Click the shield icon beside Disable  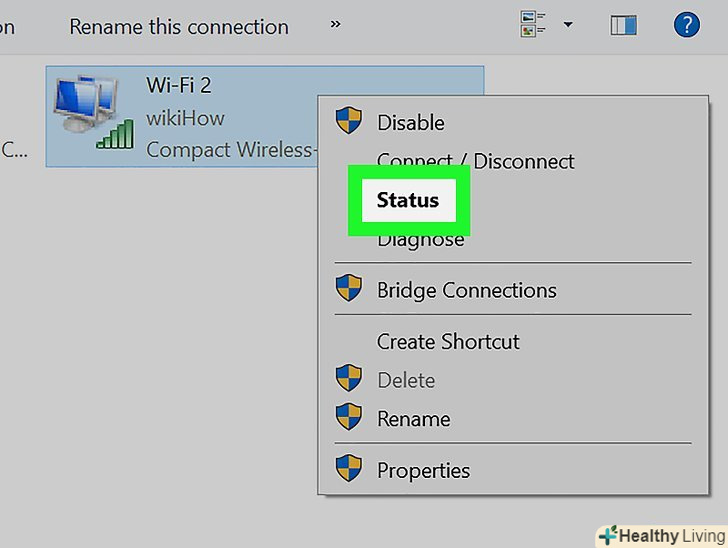pos(348,122)
